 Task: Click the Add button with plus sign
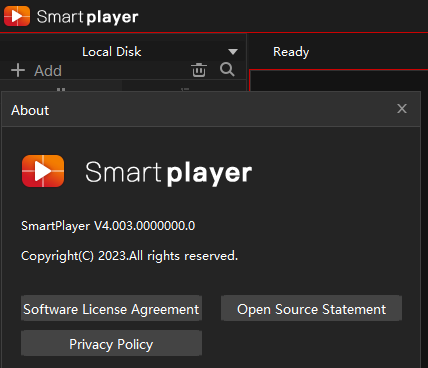point(36,71)
